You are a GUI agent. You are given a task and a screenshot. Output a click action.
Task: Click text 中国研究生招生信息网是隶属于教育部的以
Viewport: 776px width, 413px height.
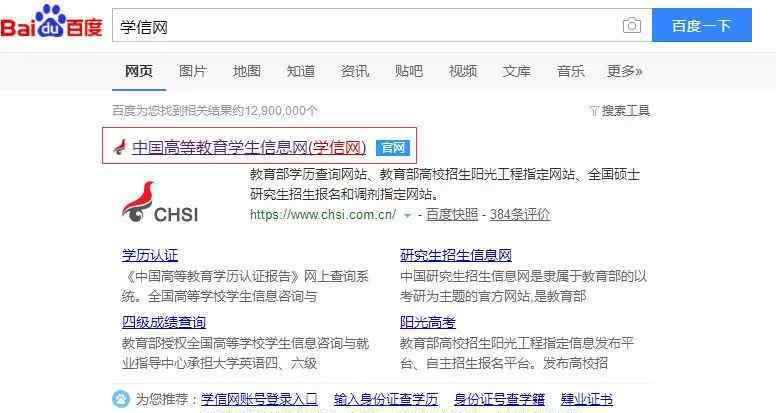pos(523,276)
